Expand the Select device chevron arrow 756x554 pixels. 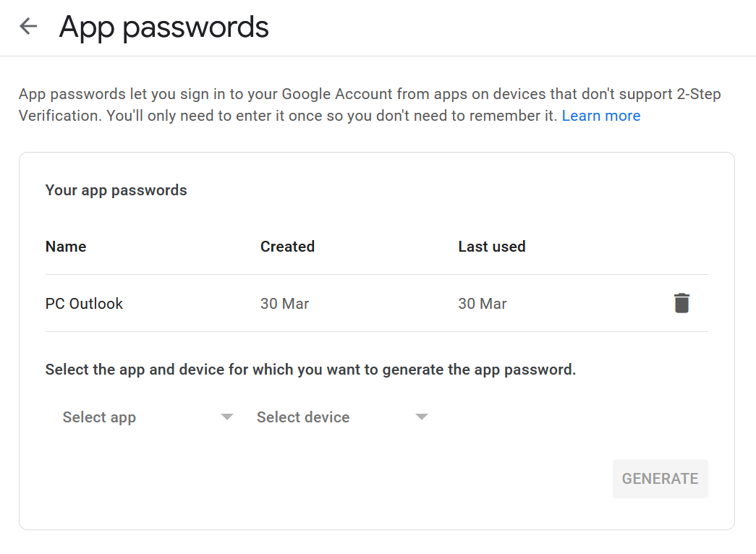click(421, 417)
